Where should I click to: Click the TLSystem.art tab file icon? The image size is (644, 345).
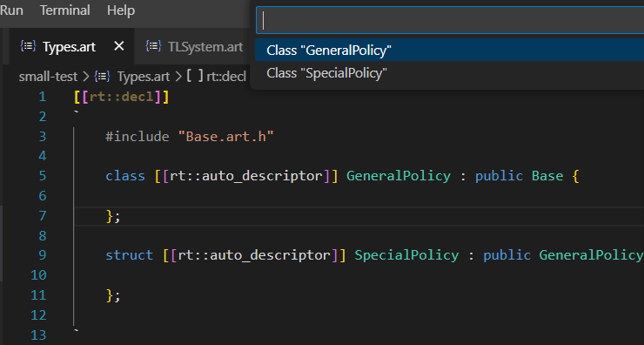153,46
